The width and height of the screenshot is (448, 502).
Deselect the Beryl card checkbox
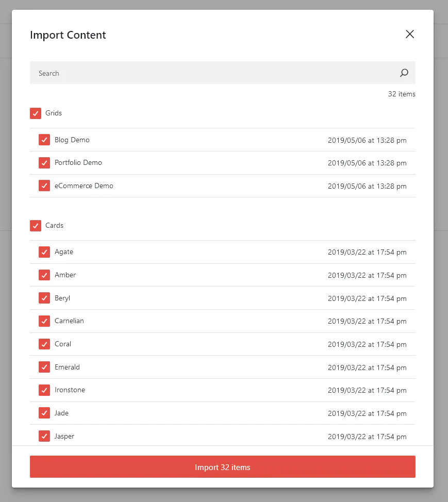(44, 298)
